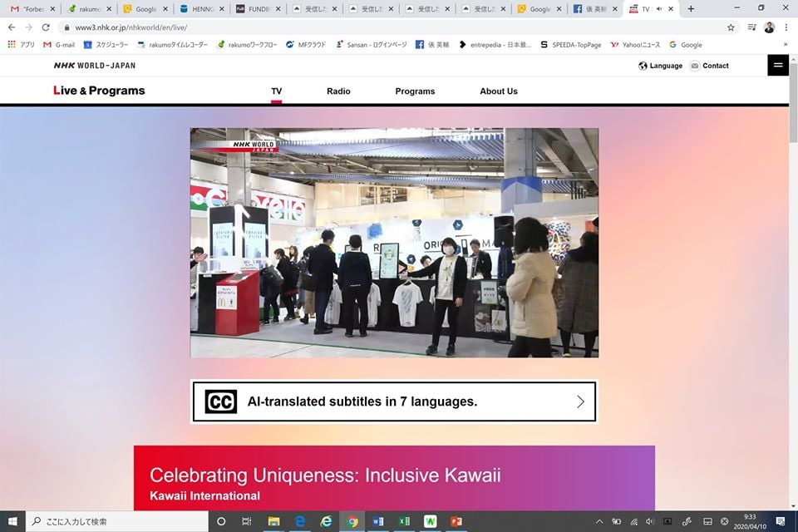
Task: Launch Internet Explorer from taskbar
Action: [x=326, y=521]
